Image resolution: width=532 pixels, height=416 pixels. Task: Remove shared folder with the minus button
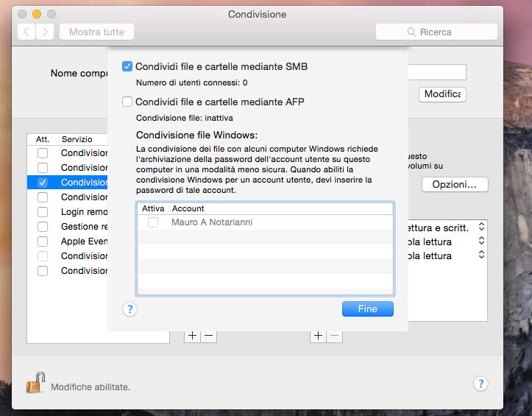point(209,336)
